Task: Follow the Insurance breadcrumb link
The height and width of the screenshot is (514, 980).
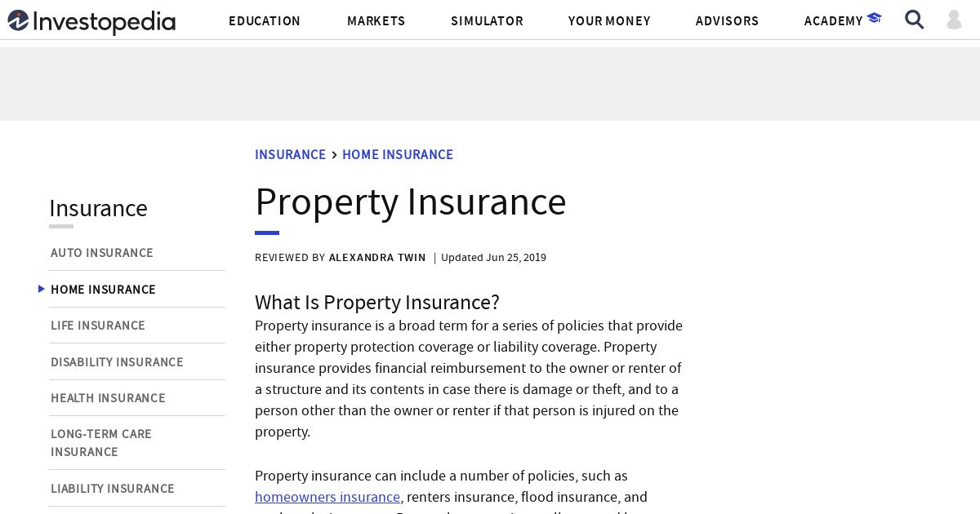Action: coord(290,155)
